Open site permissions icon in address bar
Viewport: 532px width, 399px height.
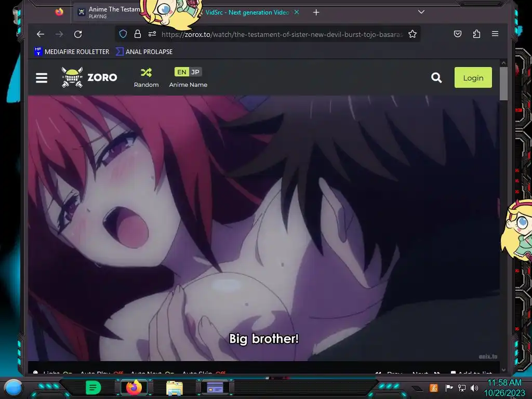(152, 34)
